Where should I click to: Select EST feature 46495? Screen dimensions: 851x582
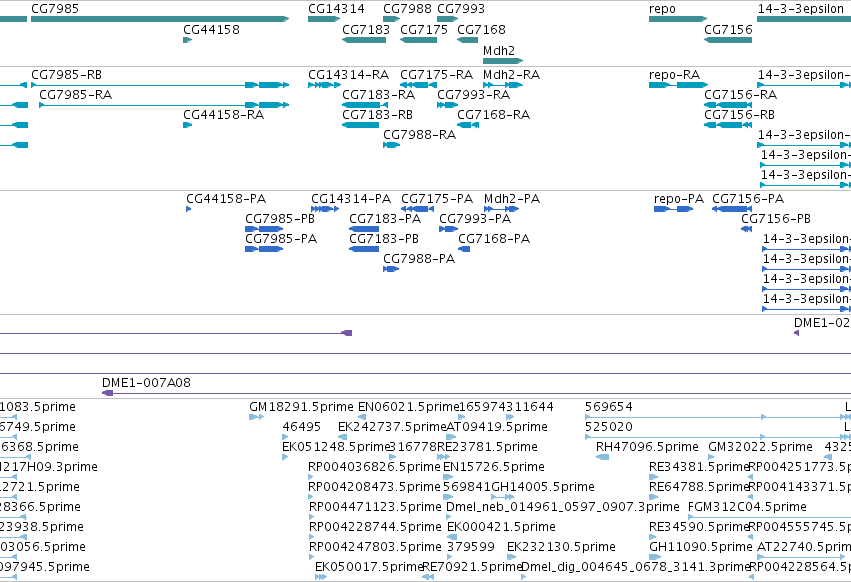pyautogui.click(x=285, y=437)
